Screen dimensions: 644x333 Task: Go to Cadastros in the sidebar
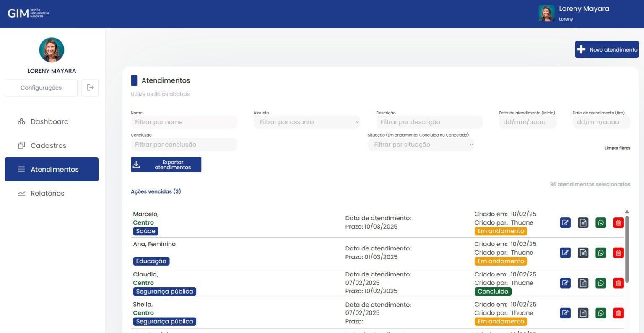pos(48,146)
